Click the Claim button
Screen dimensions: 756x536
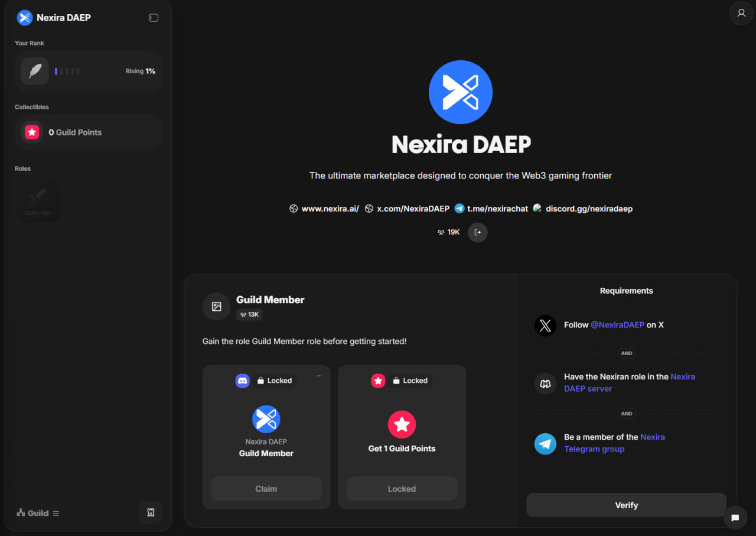(x=266, y=489)
